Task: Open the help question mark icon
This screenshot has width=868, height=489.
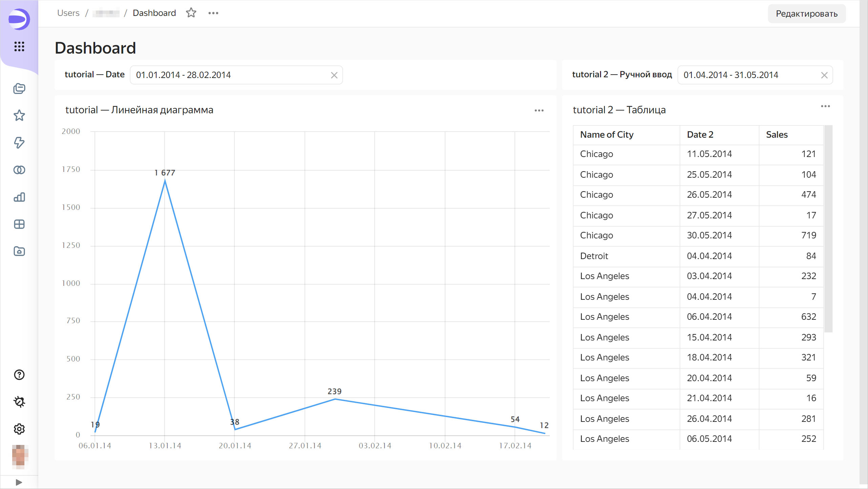Action: point(19,375)
